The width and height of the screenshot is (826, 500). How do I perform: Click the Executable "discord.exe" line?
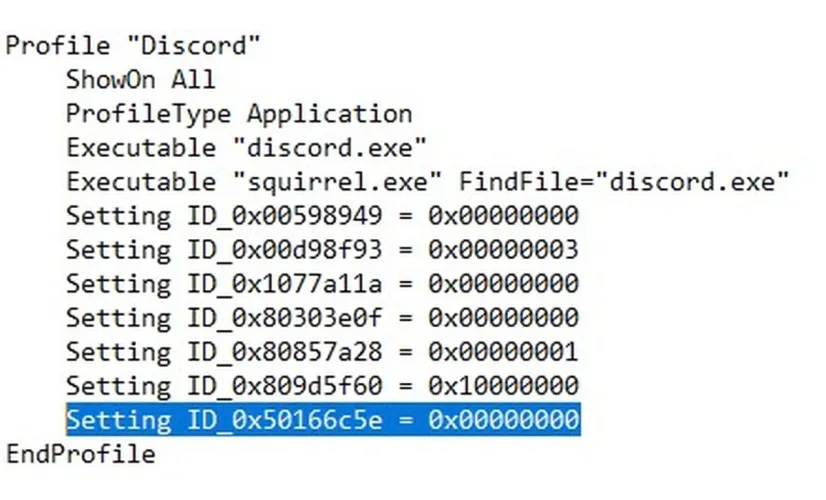coord(247,148)
